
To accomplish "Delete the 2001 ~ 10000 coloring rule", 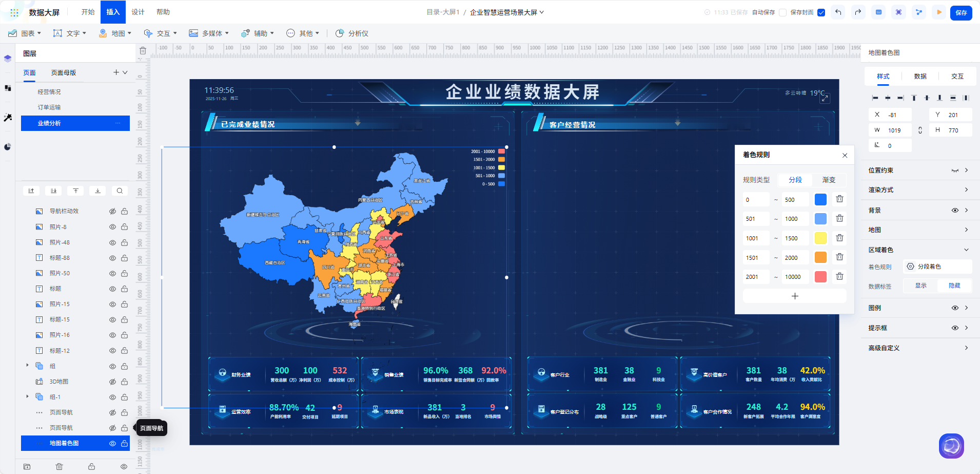I will click(x=839, y=276).
